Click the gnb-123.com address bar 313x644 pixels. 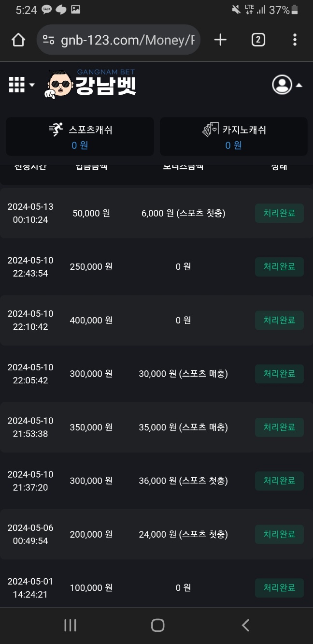click(x=128, y=40)
